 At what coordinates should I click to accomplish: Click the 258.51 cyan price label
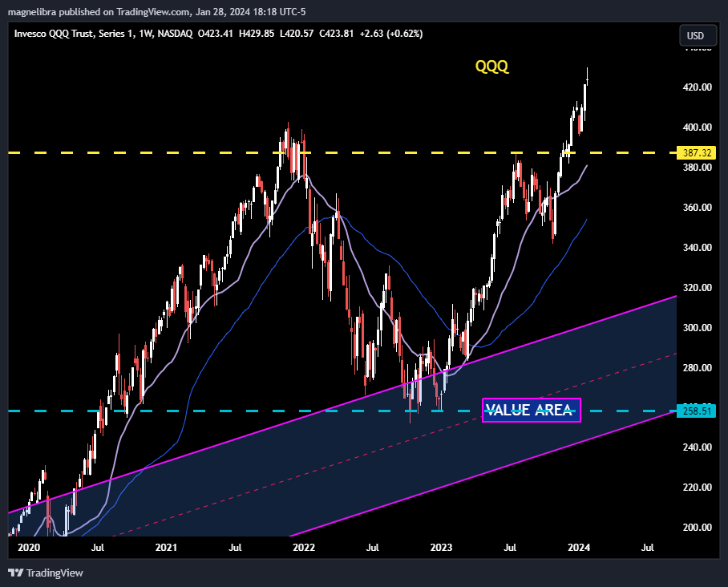point(697,411)
